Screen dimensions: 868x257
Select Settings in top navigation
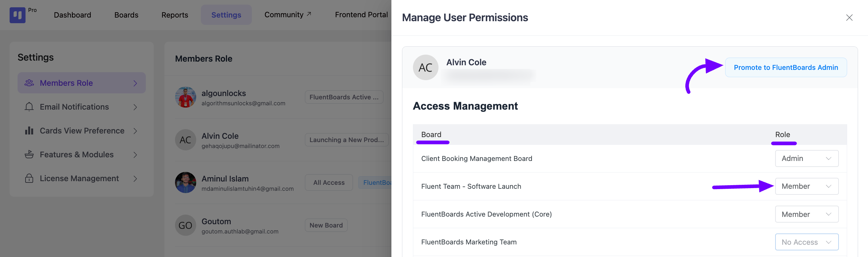click(x=226, y=15)
